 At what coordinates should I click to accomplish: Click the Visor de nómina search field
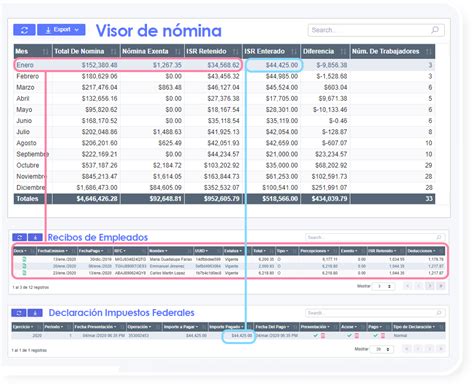click(x=376, y=30)
